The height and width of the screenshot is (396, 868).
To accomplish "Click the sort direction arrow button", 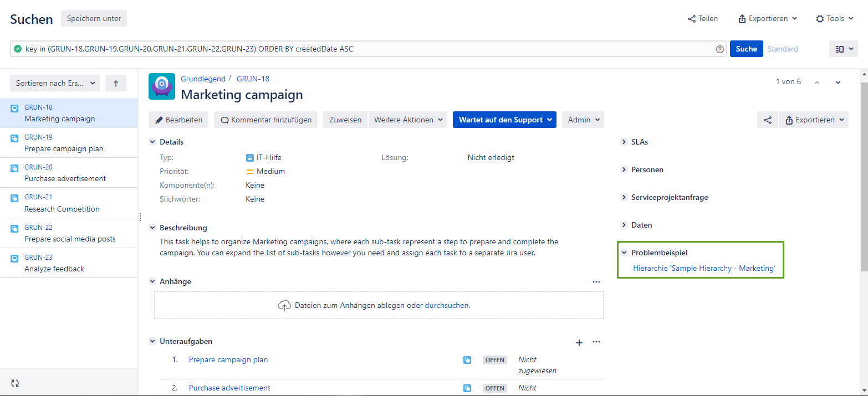I will click(x=116, y=84).
